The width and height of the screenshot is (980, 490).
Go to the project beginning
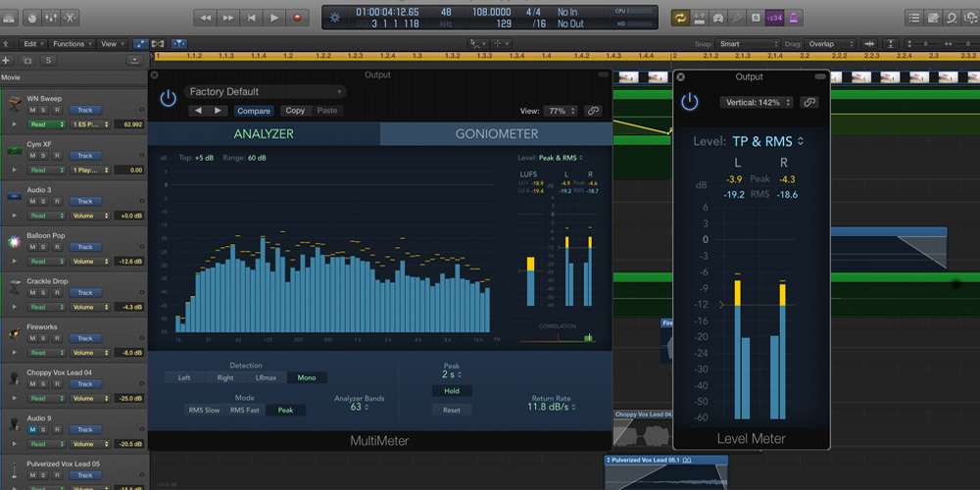[251, 18]
